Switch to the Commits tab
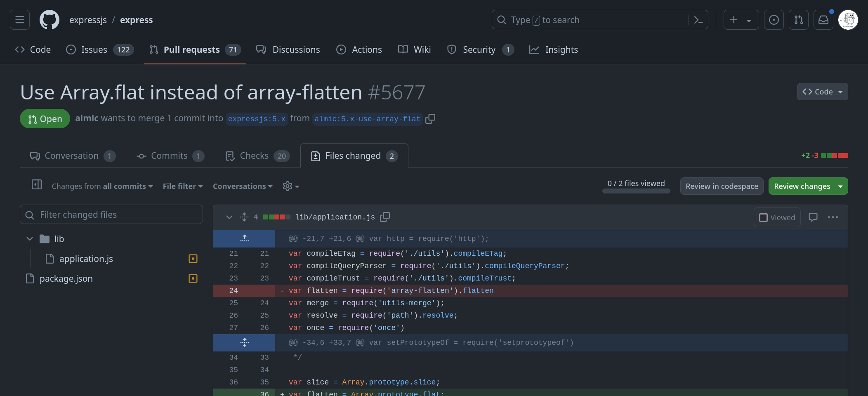 pos(170,156)
